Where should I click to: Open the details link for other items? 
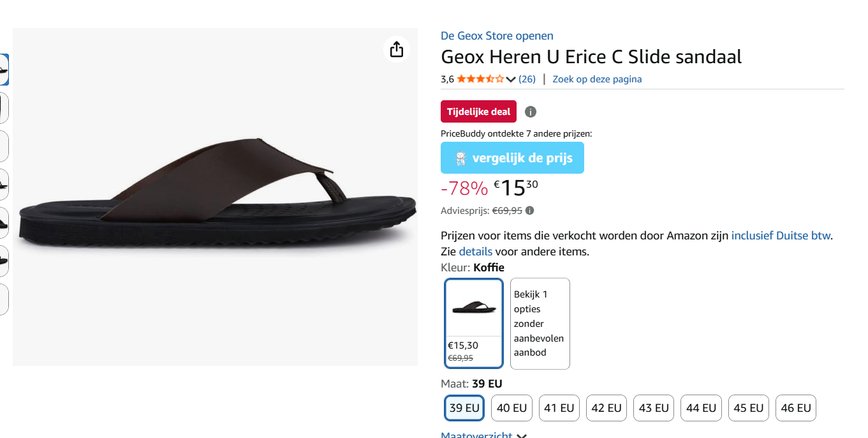click(x=475, y=251)
